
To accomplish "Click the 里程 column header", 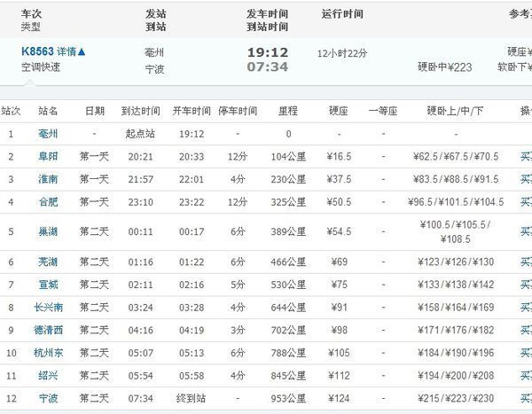I will click(x=288, y=111).
